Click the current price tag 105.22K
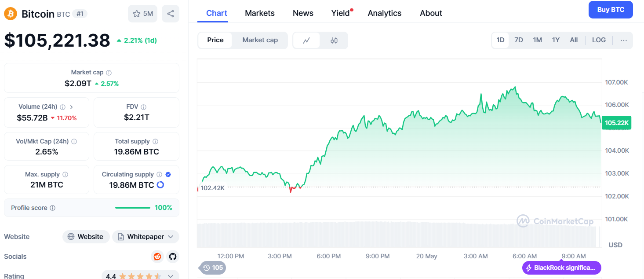 point(616,123)
